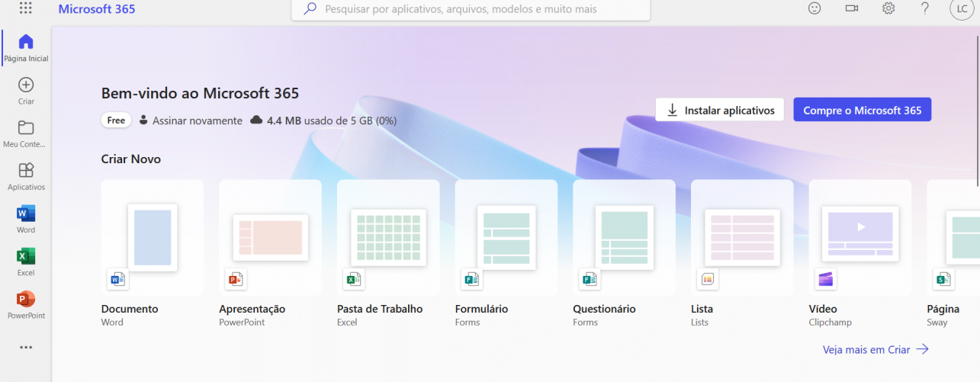Click the Free plan badge
Viewport: 980px width, 382px height.
[116, 120]
